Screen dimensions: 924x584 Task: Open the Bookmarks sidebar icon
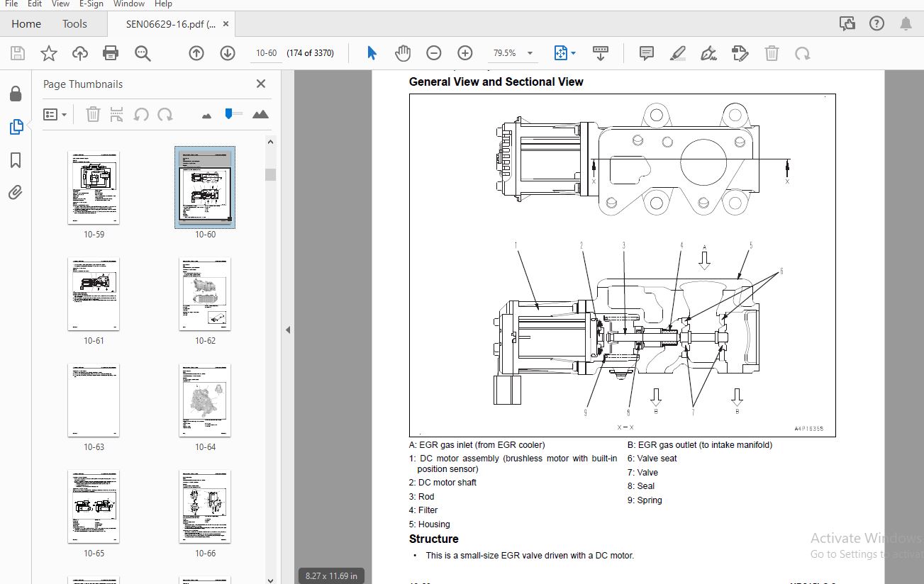(16, 160)
